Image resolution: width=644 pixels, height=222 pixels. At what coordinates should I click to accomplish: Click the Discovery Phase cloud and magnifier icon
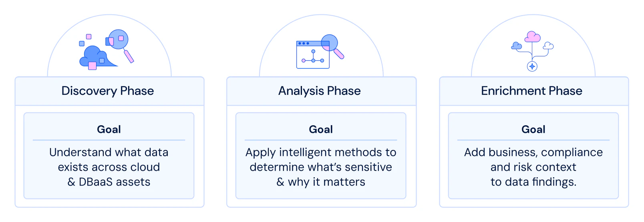point(107,50)
